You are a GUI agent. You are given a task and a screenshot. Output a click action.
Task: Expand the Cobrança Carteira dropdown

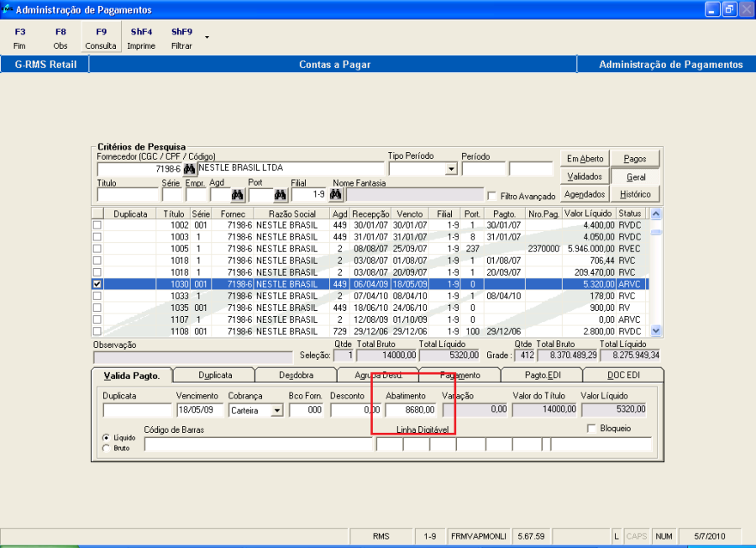(x=276, y=411)
